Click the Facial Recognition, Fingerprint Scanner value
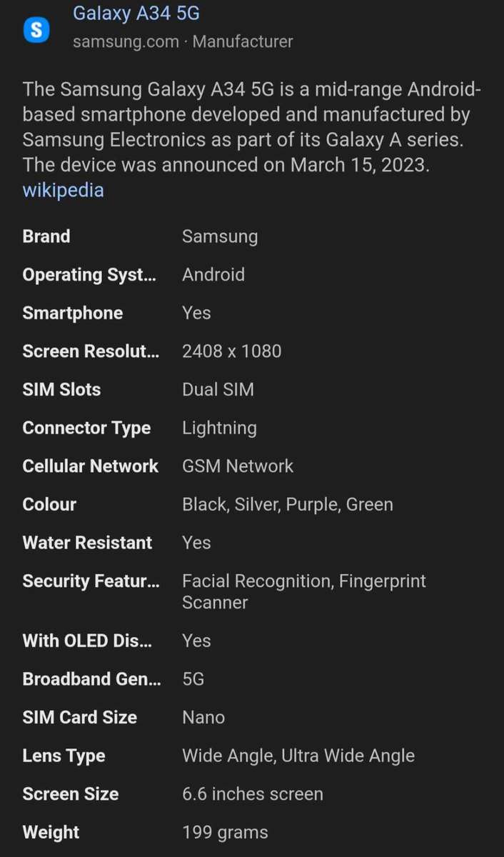 [303, 591]
